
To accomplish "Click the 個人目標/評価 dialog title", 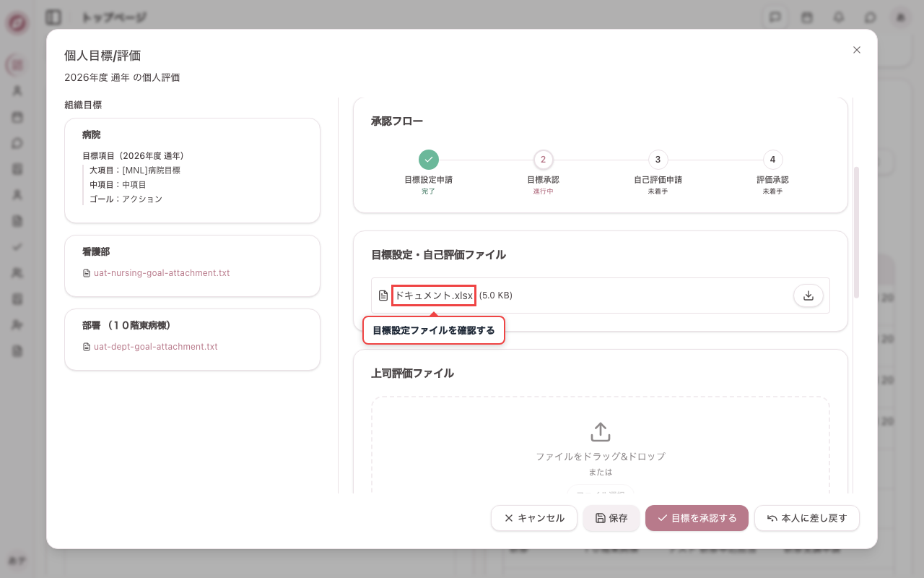I will click(x=103, y=56).
